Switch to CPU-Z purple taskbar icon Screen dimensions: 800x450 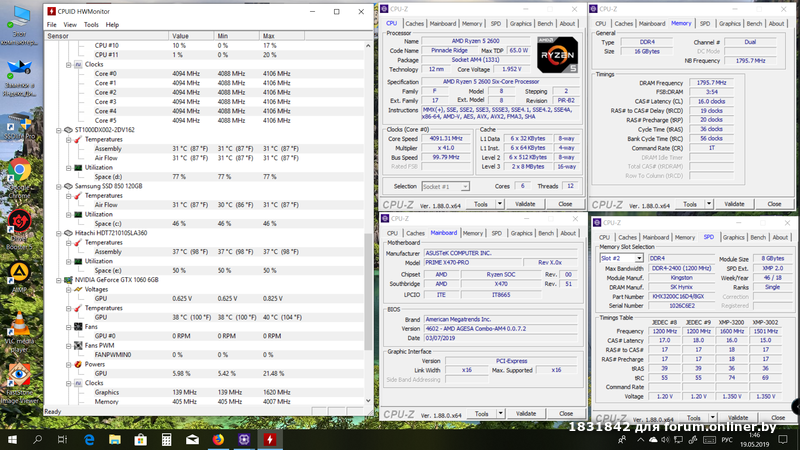tap(244, 439)
